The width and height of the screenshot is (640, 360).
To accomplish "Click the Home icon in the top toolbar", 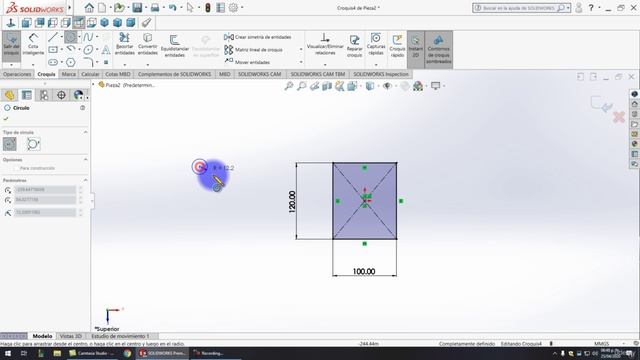I will (x=89, y=7).
